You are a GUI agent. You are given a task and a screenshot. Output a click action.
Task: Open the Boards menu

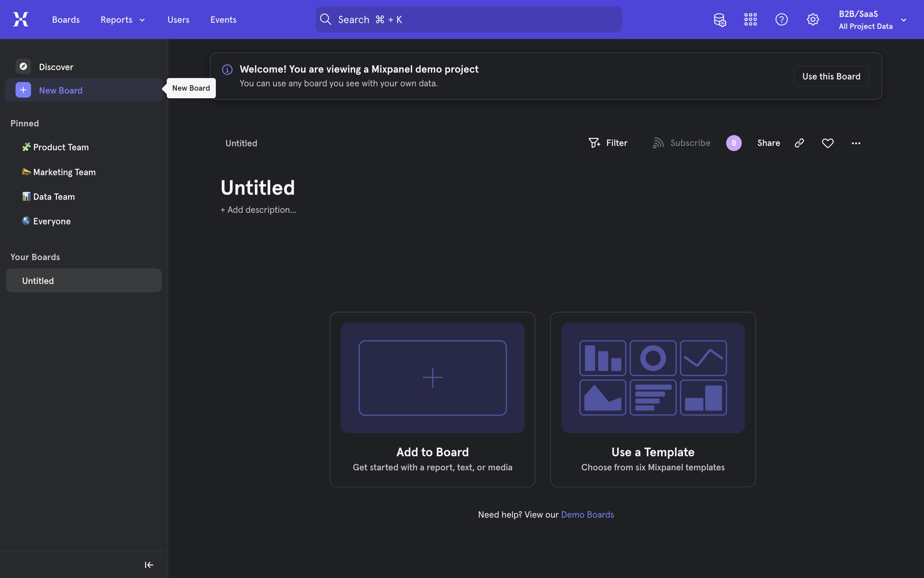click(66, 20)
